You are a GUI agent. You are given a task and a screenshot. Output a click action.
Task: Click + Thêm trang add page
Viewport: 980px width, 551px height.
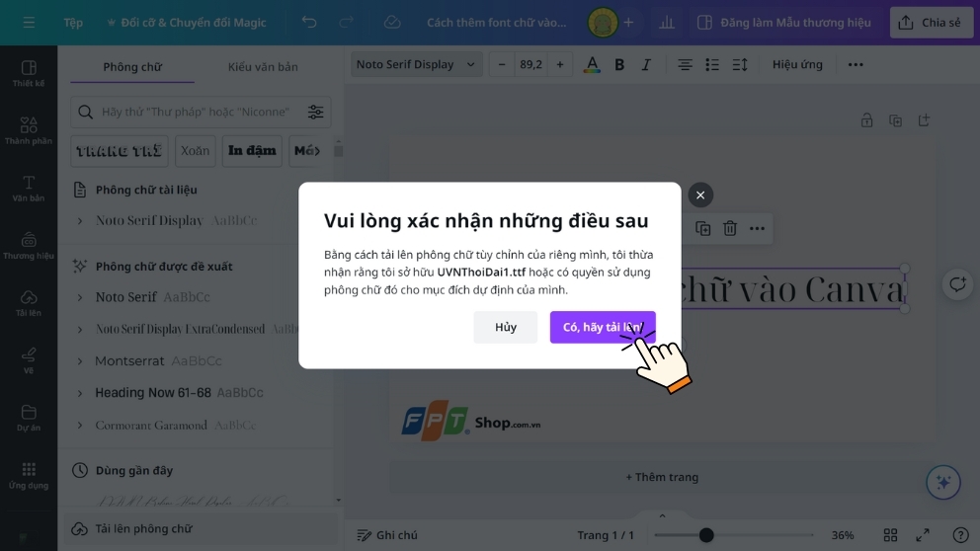pos(662,477)
